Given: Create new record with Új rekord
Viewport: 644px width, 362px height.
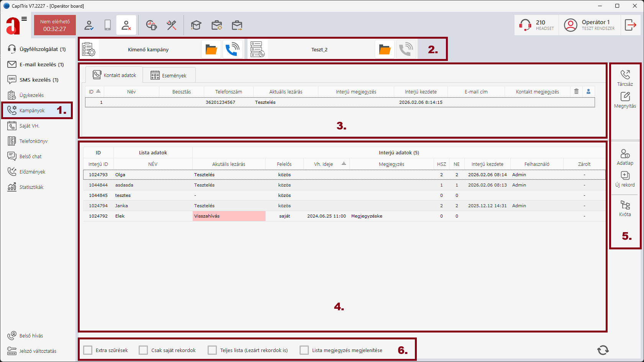Looking at the screenshot, I should pos(625,179).
